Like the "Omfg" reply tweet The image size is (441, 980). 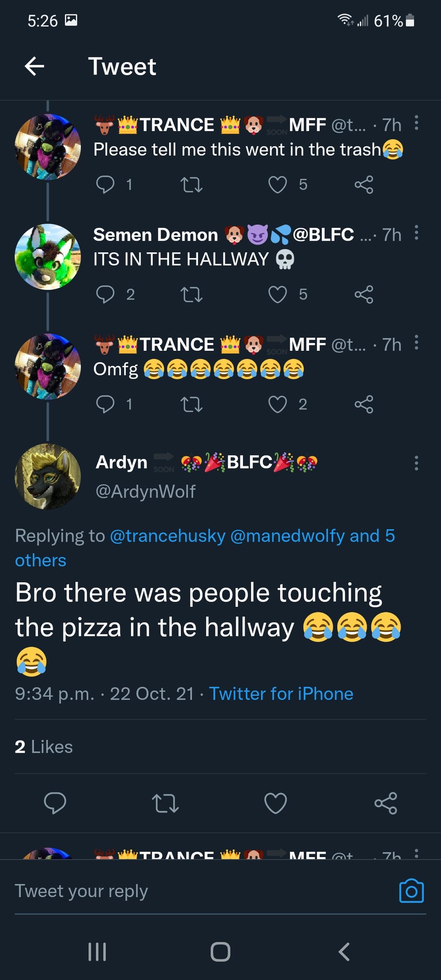click(x=277, y=404)
